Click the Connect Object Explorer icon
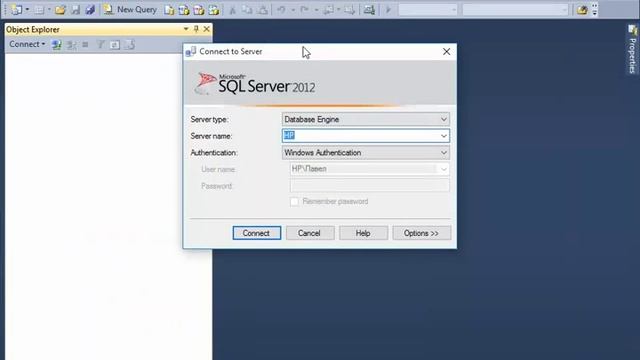 57,44
